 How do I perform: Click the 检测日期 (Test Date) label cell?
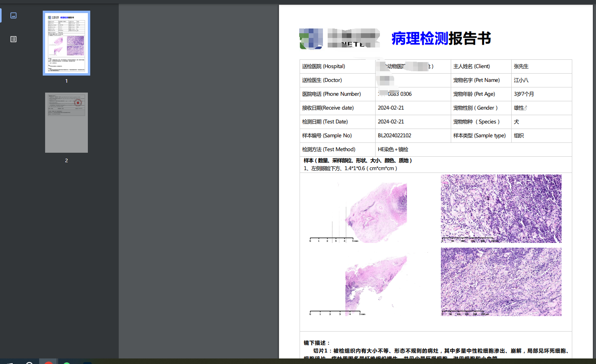click(x=338, y=122)
